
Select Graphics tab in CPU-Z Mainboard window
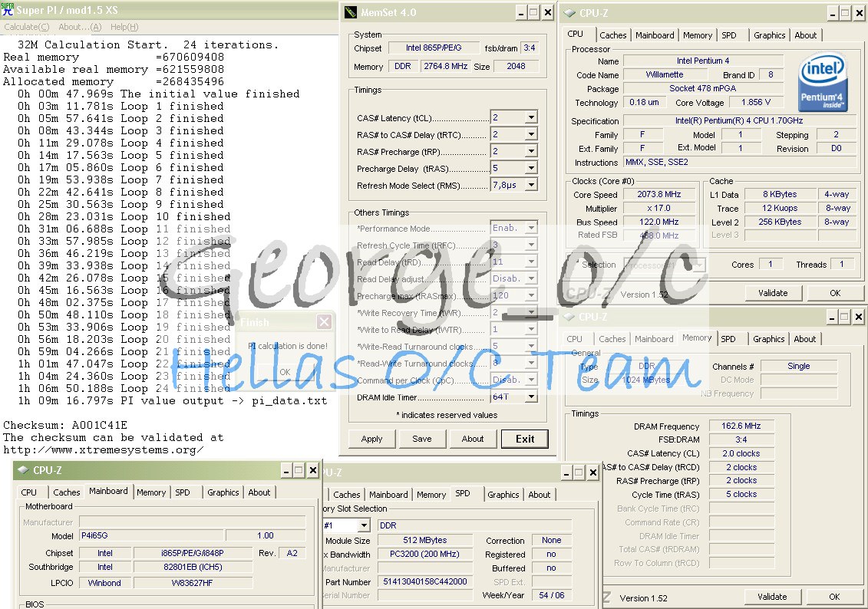point(223,492)
